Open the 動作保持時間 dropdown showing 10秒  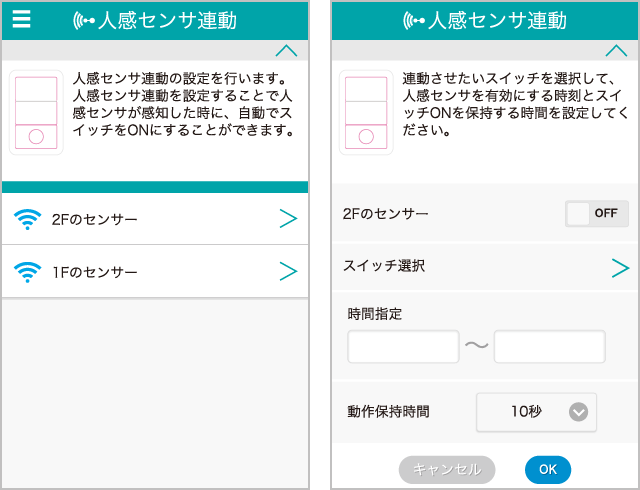click(x=537, y=411)
